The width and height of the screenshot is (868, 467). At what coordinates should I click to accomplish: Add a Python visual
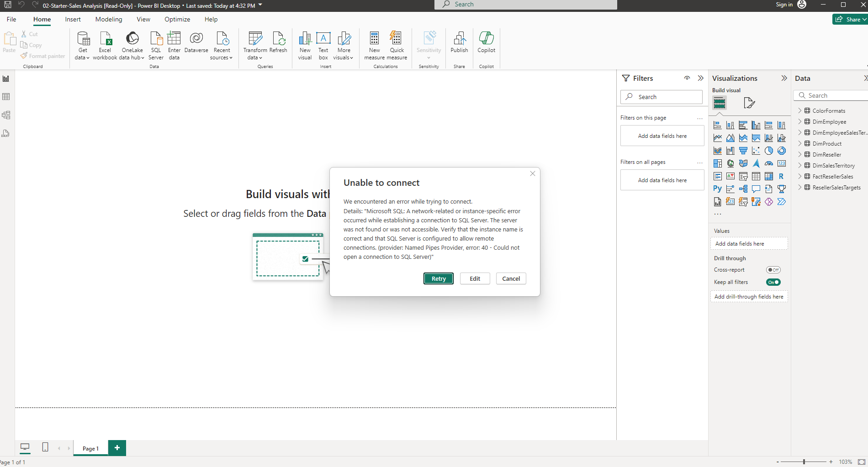718,189
